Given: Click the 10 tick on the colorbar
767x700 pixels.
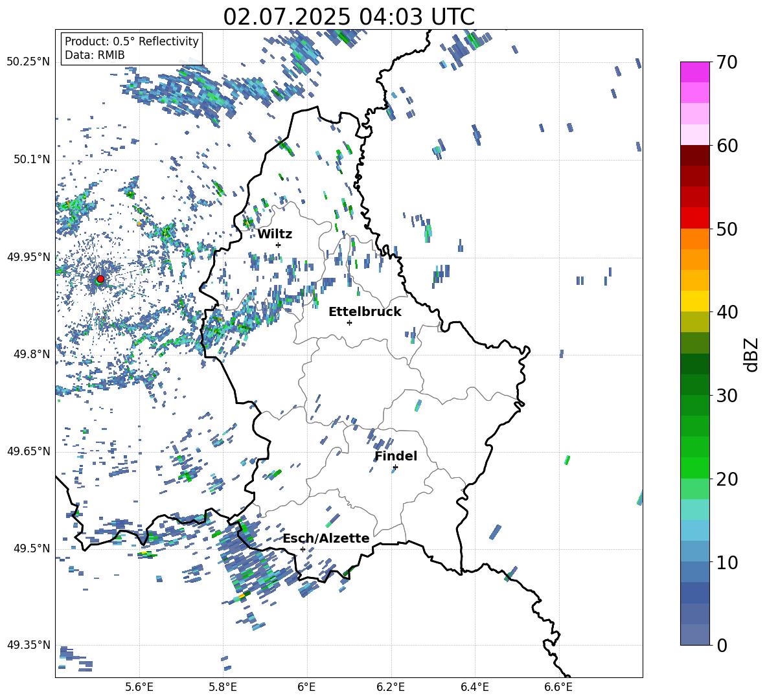Looking at the screenshot, I should tap(726, 562).
